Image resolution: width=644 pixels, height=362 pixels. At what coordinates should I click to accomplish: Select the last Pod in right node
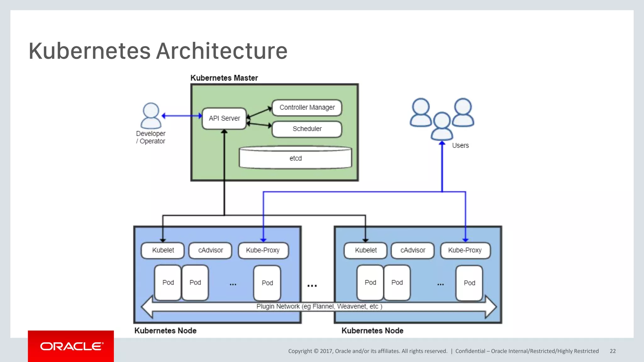tap(469, 283)
